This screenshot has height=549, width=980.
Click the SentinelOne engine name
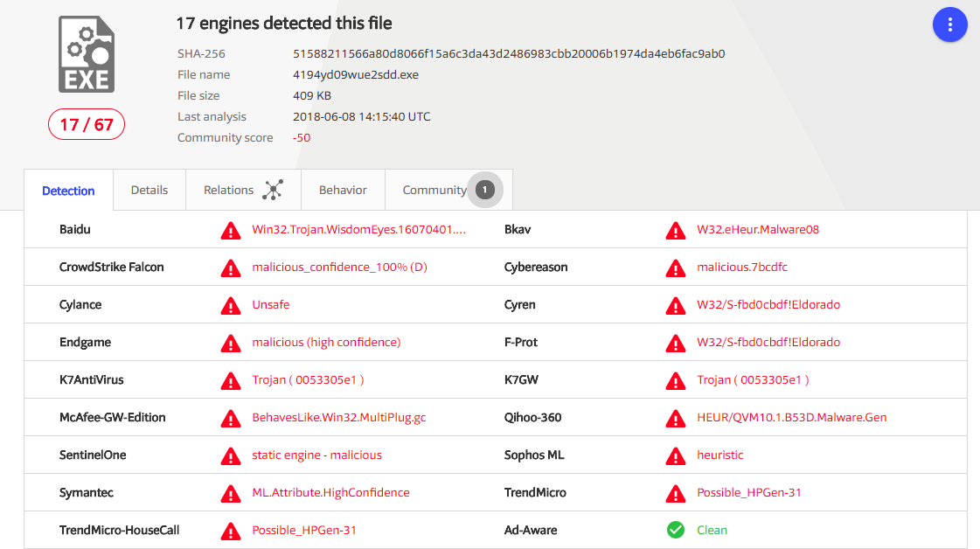tap(93, 455)
